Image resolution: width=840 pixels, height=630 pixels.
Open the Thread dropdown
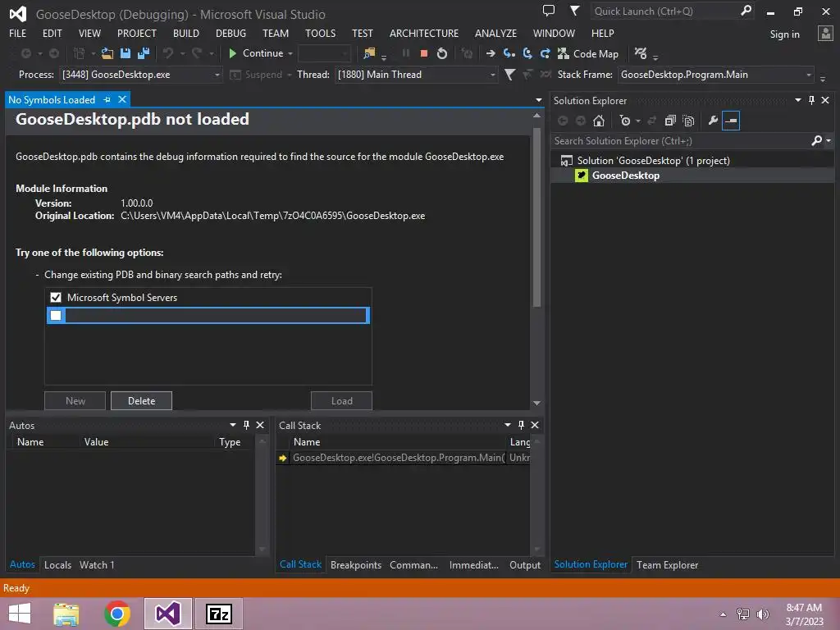(492, 75)
